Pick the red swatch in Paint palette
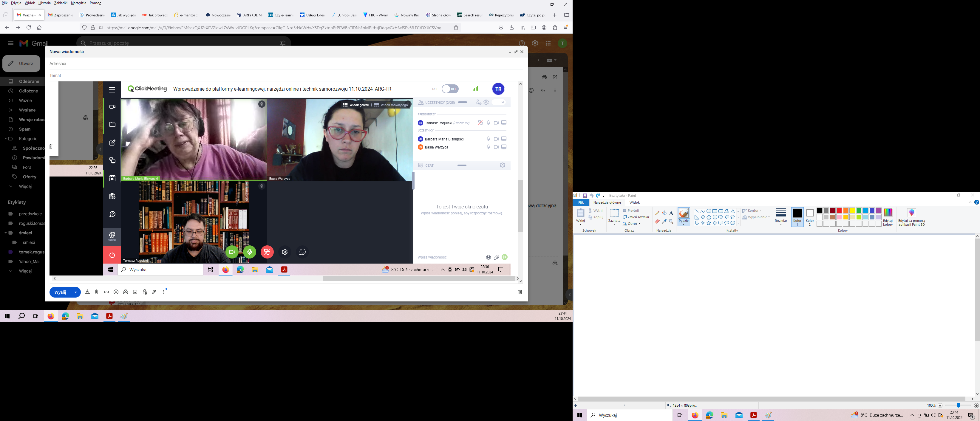This screenshot has width=980, height=421. pyautogui.click(x=839, y=211)
